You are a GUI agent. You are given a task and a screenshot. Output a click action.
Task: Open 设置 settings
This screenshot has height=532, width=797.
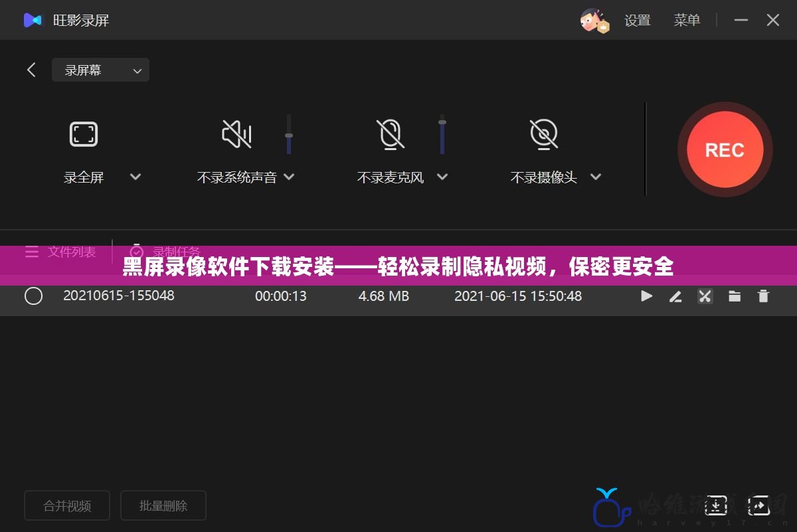click(638, 21)
